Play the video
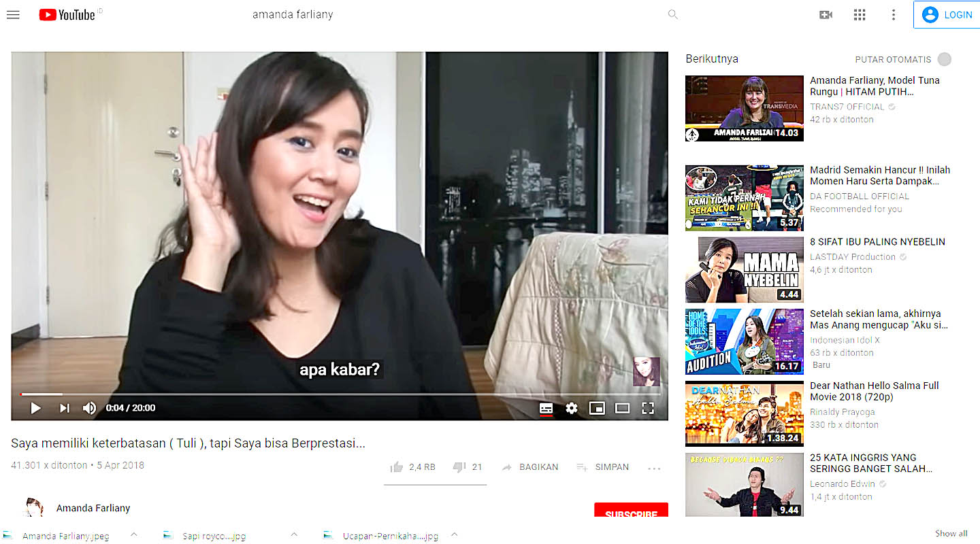The width and height of the screenshot is (980, 544). tap(35, 408)
